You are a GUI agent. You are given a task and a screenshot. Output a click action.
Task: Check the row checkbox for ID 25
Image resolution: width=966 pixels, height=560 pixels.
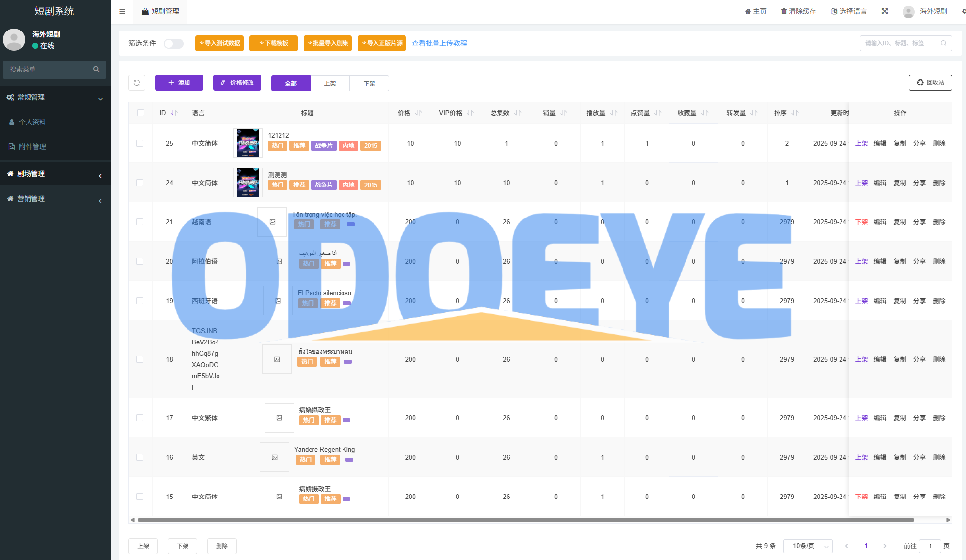[140, 143]
